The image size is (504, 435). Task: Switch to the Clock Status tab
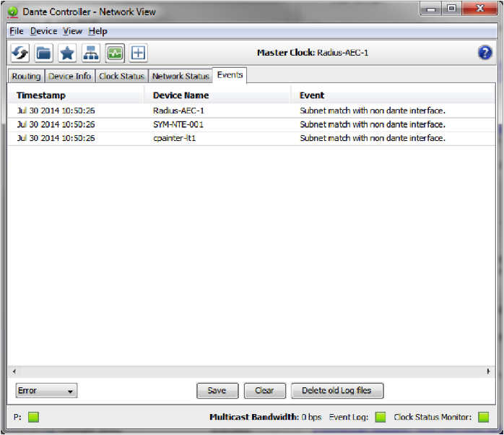[x=121, y=76]
